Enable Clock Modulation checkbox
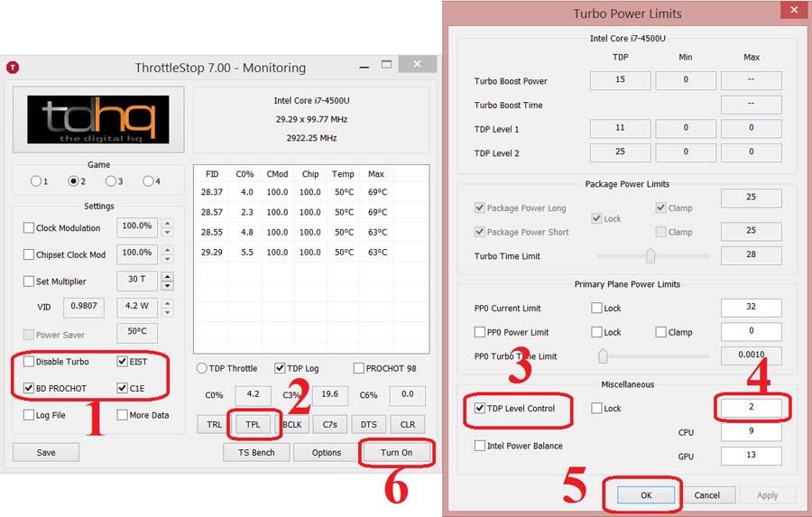The height and width of the screenshot is (517, 812). pos(29,228)
